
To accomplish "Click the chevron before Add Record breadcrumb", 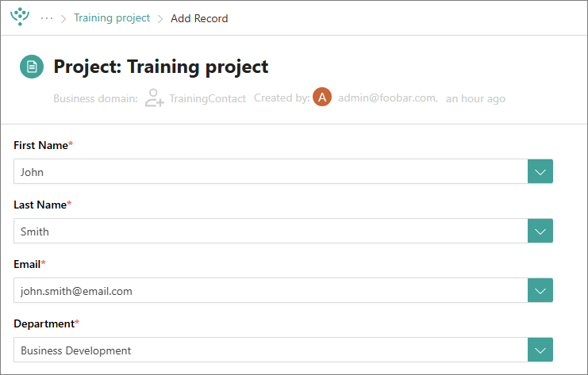I will [x=160, y=19].
